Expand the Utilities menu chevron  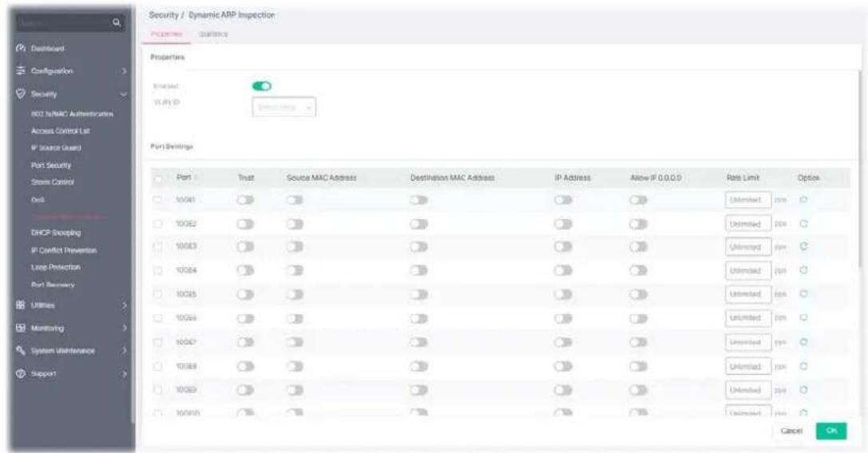[124, 305]
